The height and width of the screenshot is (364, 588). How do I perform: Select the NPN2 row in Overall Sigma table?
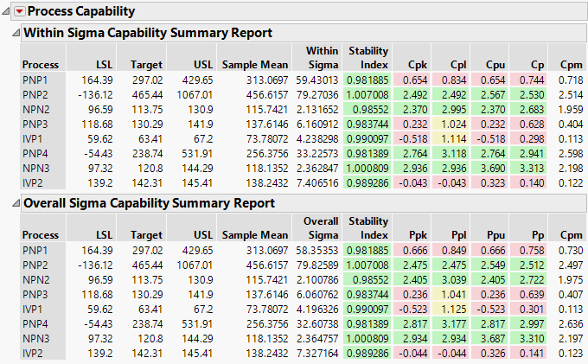point(35,279)
